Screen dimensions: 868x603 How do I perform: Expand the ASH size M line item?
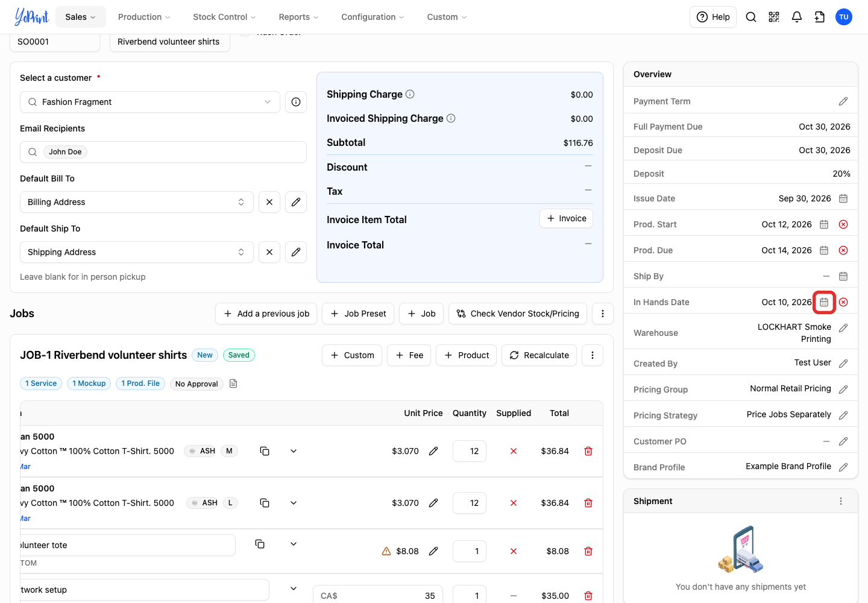[294, 451]
